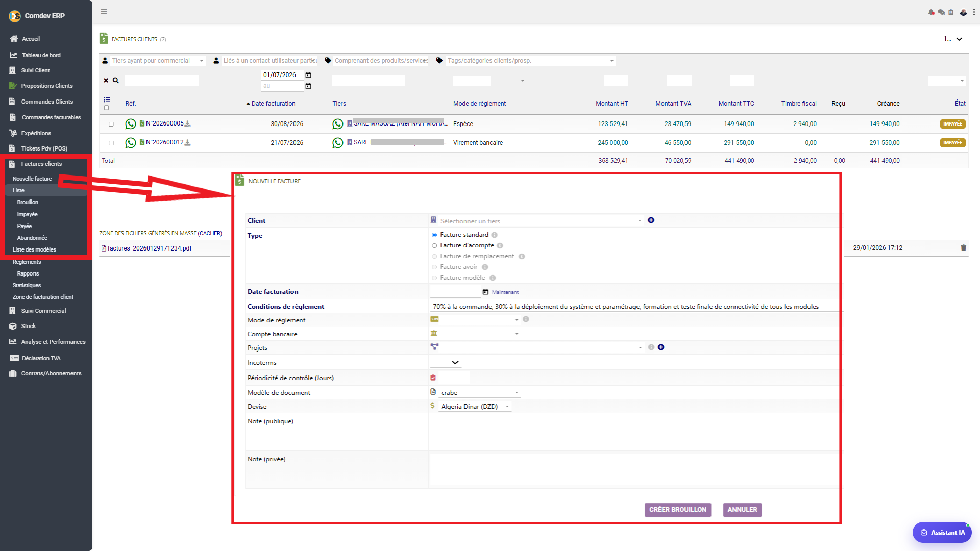Tick checkbox for invoice N°202600005
Viewport: 980px width, 551px height.
[x=111, y=124]
